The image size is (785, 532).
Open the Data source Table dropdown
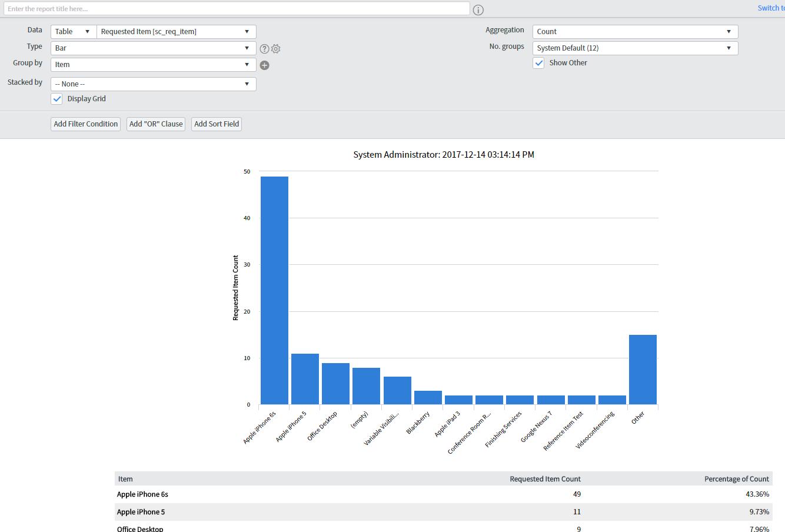74,32
